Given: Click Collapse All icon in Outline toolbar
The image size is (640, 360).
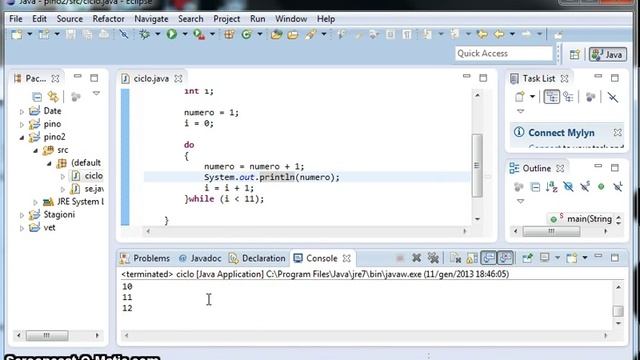Looking at the screenshot, I should point(535,187).
